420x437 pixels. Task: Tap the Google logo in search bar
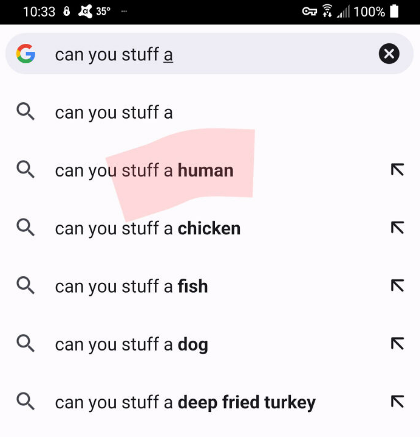26,54
